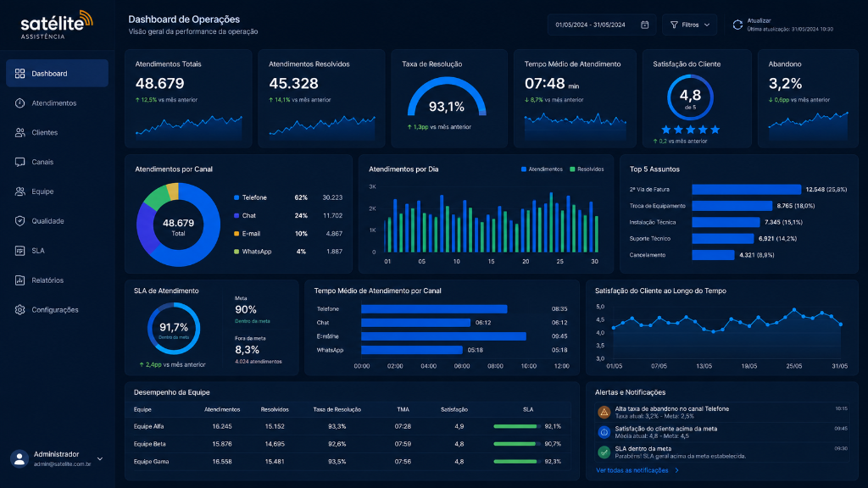Click the Equipe Beta SLA progress bar

pos(518,444)
